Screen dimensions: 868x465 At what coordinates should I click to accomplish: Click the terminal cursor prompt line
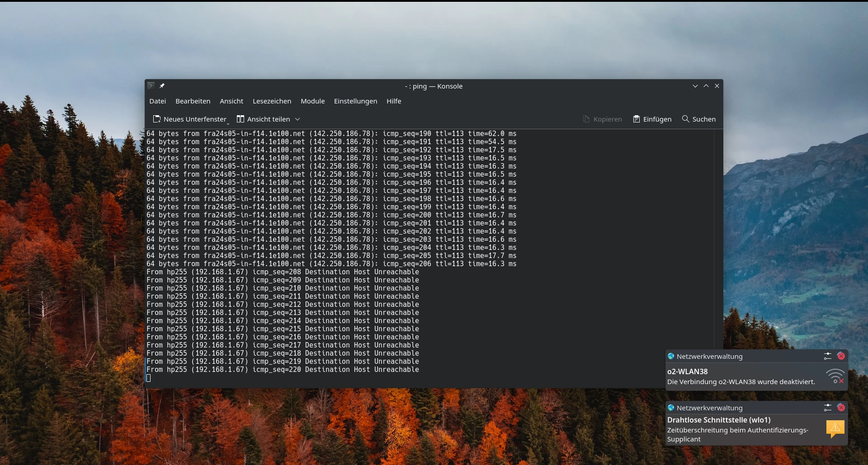(x=148, y=378)
